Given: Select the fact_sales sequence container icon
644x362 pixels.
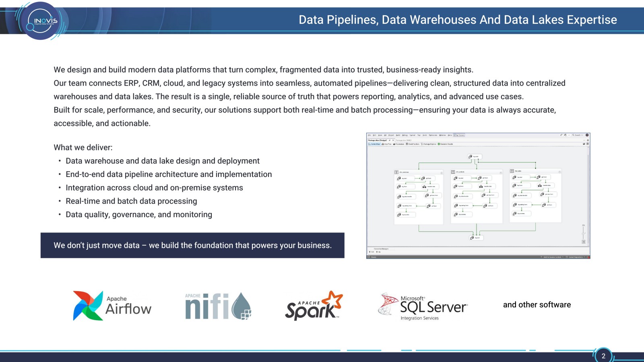Looking at the screenshot, I should pyautogui.click(x=512, y=171).
